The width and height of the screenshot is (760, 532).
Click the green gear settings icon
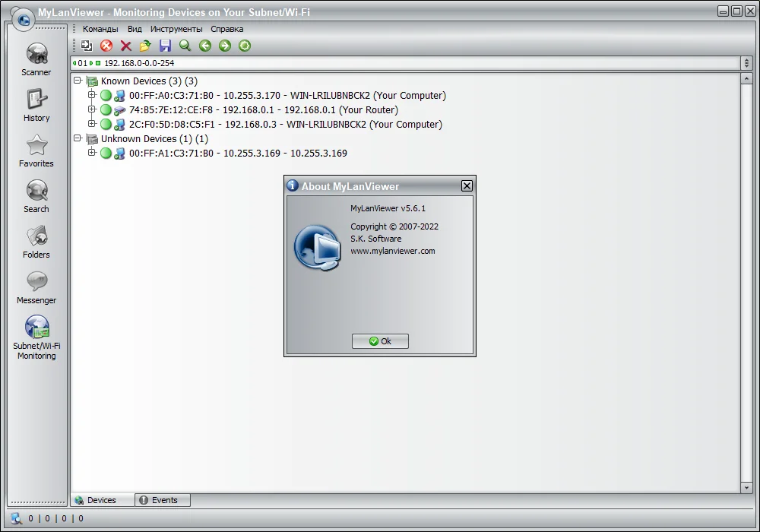click(245, 46)
